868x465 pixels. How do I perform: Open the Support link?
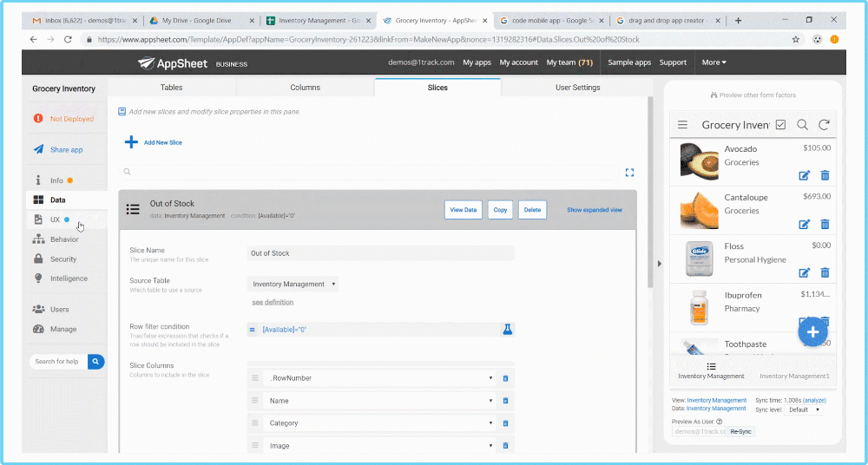[673, 62]
